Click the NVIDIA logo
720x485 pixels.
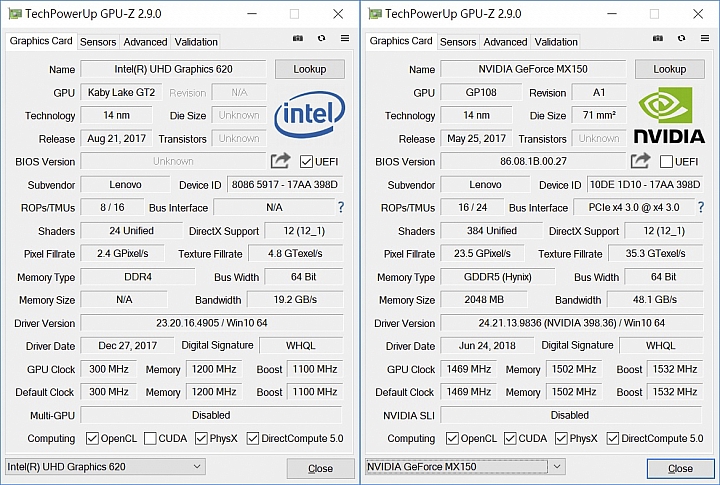669,115
